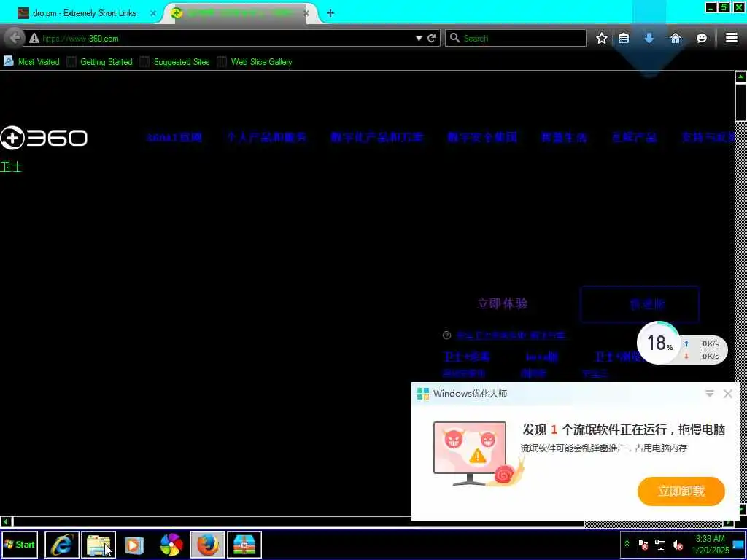Open the Web Slice Gallery bookmark

coord(255,61)
